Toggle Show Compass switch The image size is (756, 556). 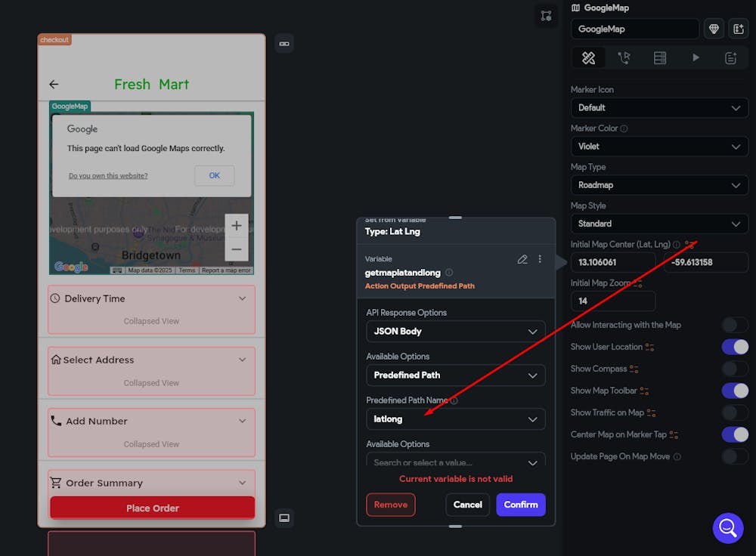coord(735,369)
